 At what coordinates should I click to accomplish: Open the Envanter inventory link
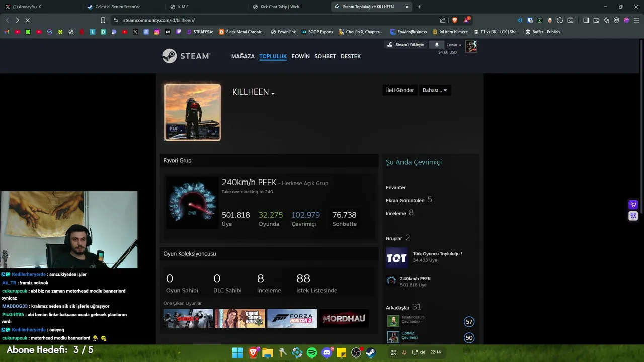(395, 187)
